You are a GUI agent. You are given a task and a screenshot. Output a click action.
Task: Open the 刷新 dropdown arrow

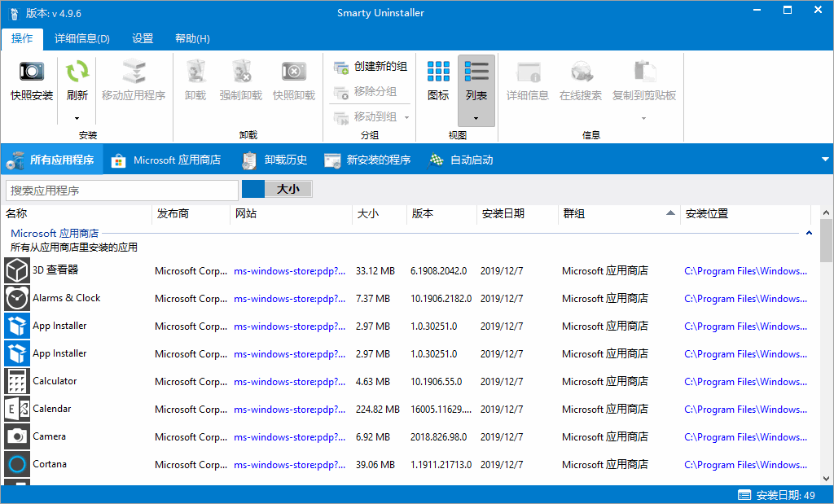tap(77, 118)
